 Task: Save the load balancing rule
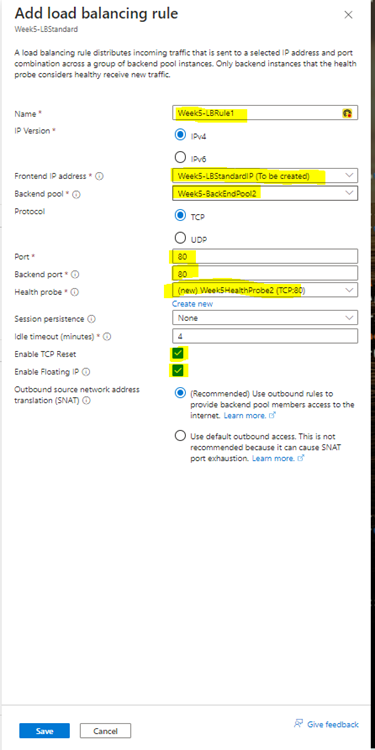coord(44,730)
